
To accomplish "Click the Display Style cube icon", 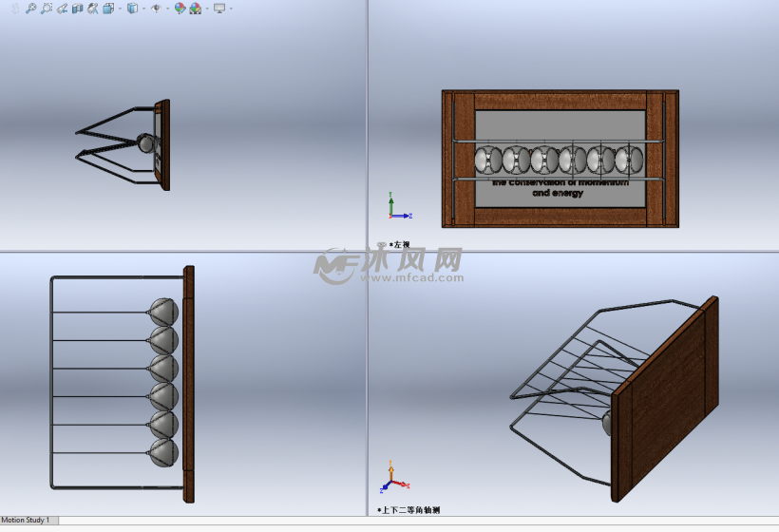I will click(x=132, y=9).
